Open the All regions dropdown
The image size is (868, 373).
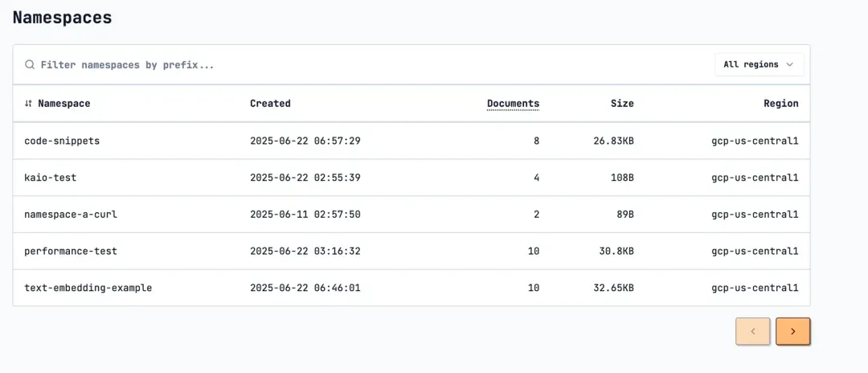tap(759, 65)
